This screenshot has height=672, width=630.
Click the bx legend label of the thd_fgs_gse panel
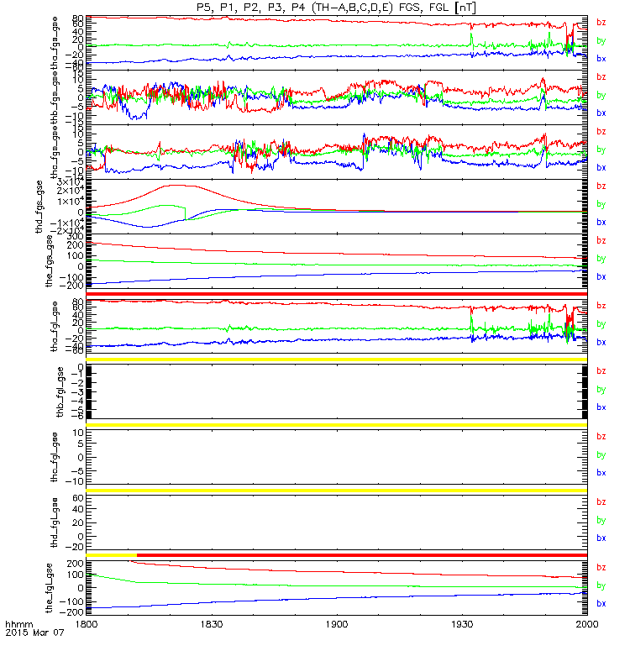click(601, 222)
